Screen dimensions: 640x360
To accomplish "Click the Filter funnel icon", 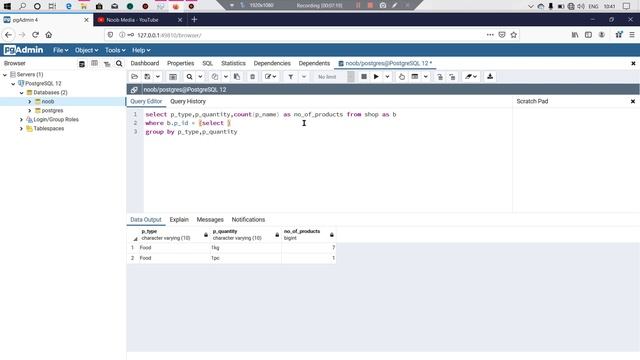I will [x=290, y=77].
